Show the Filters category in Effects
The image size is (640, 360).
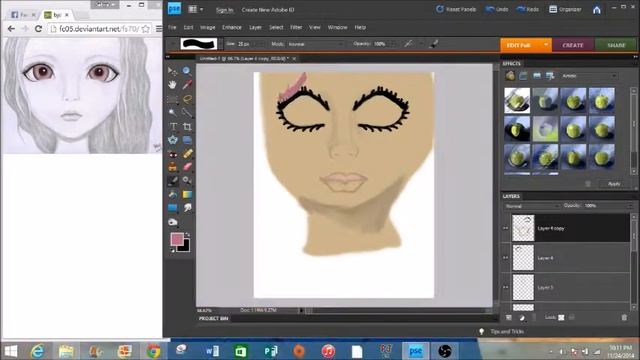(510, 76)
